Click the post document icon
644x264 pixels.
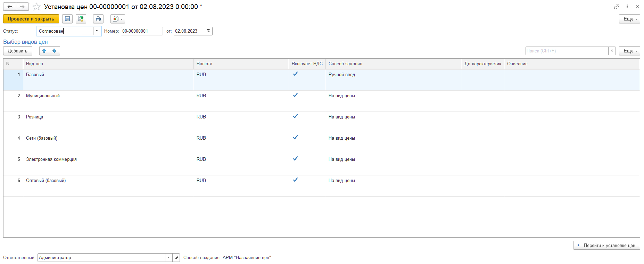pyautogui.click(x=81, y=19)
